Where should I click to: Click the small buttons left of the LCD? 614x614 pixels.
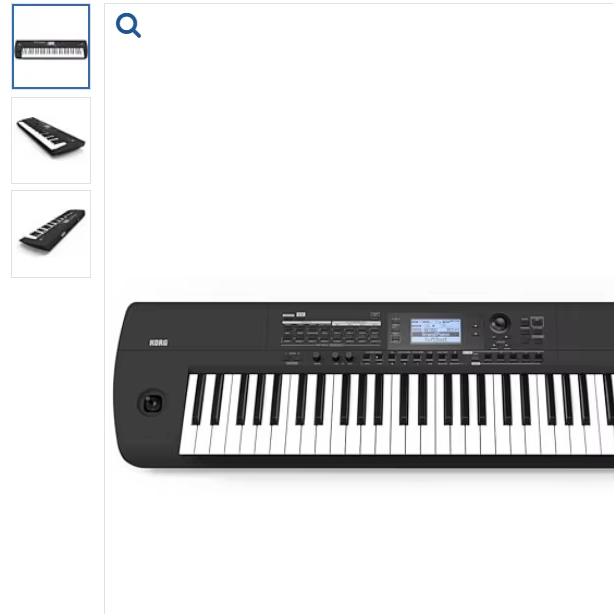click(x=396, y=330)
